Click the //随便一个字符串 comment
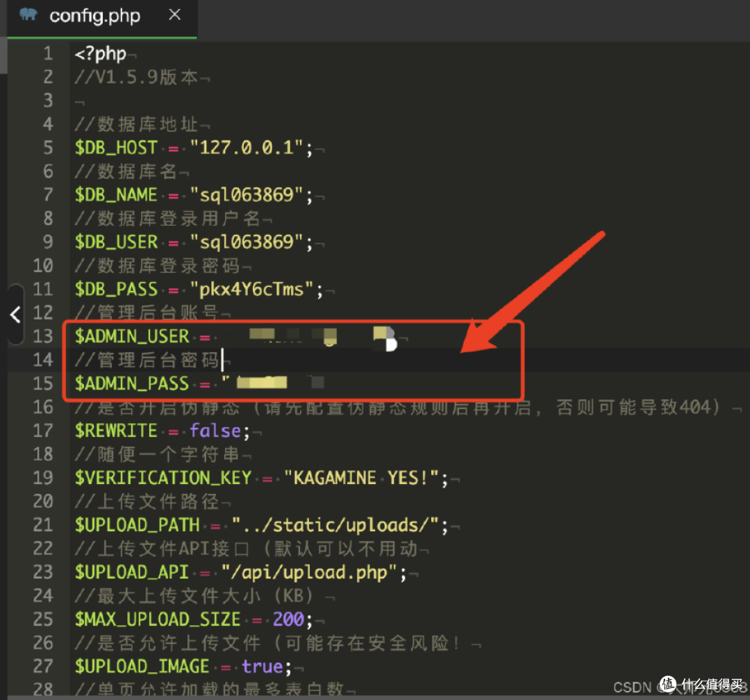Screen dimensions: 750x700 pos(158,455)
